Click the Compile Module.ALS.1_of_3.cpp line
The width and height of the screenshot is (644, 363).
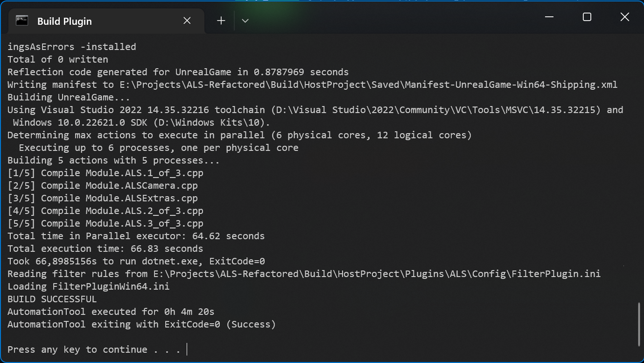(x=105, y=173)
